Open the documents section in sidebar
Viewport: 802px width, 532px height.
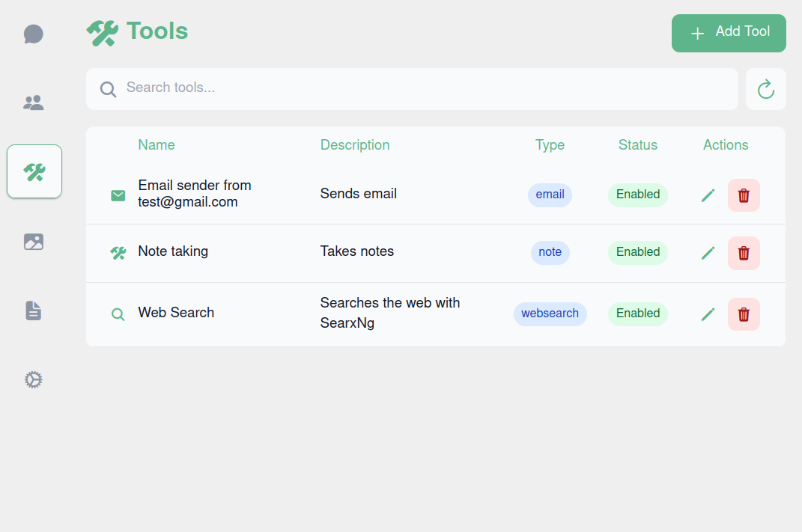34,311
